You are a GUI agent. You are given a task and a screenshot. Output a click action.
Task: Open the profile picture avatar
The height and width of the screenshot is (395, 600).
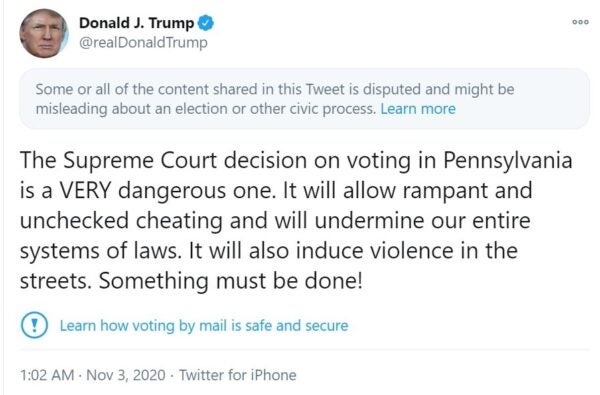coord(43,33)
